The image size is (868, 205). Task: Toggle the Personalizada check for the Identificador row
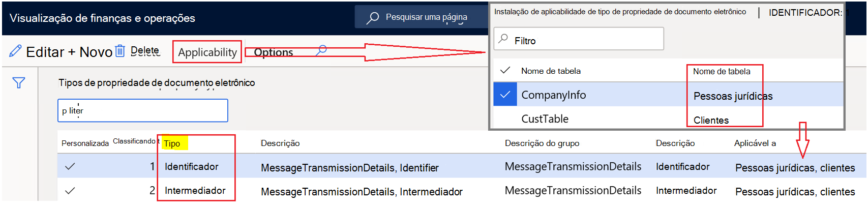[70, 166]
